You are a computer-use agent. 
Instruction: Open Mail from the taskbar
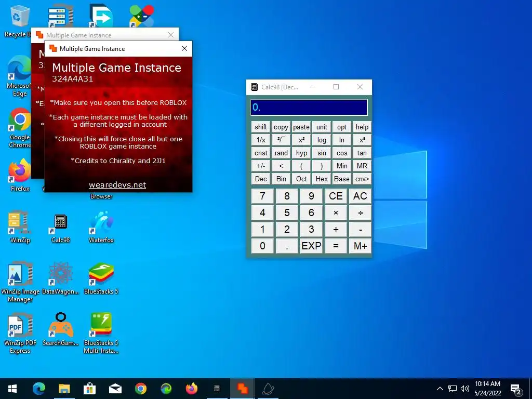pyautogui.click(x=115, y=389)
